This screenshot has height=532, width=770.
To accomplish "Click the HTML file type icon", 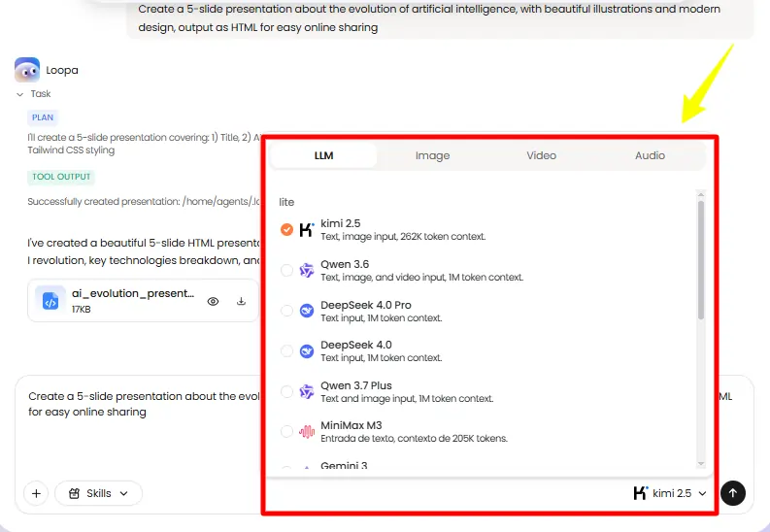I will [x=50, y=301].
